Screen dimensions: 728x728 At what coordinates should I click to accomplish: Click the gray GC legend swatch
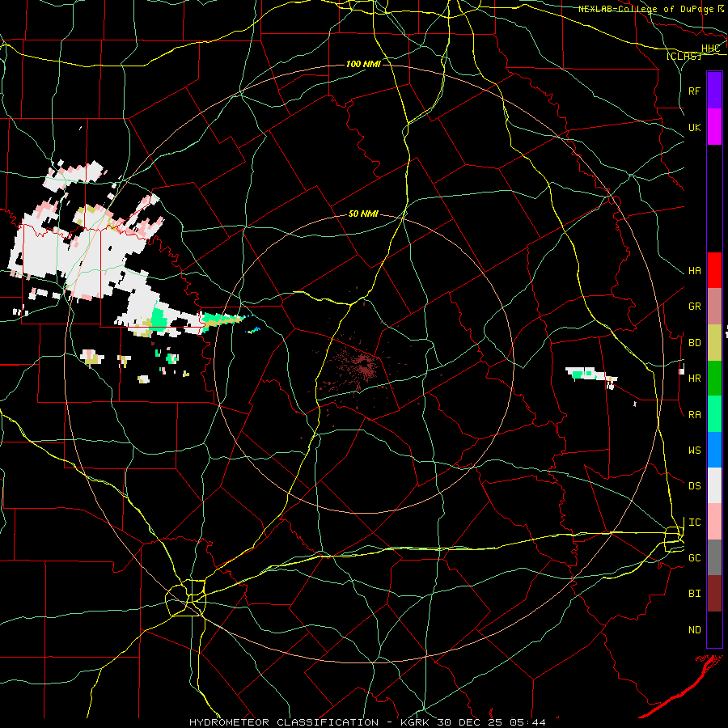click(714, 557)
